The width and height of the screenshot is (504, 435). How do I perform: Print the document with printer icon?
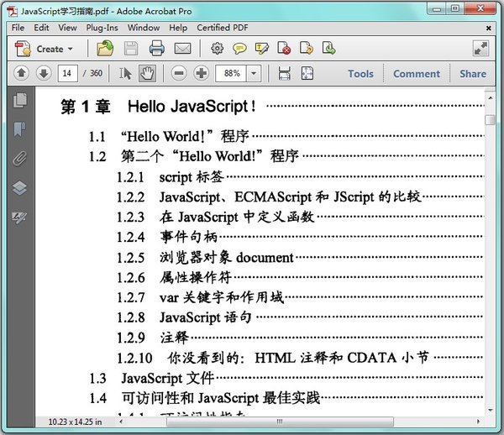pyautogui.click(x=157, y=49)
